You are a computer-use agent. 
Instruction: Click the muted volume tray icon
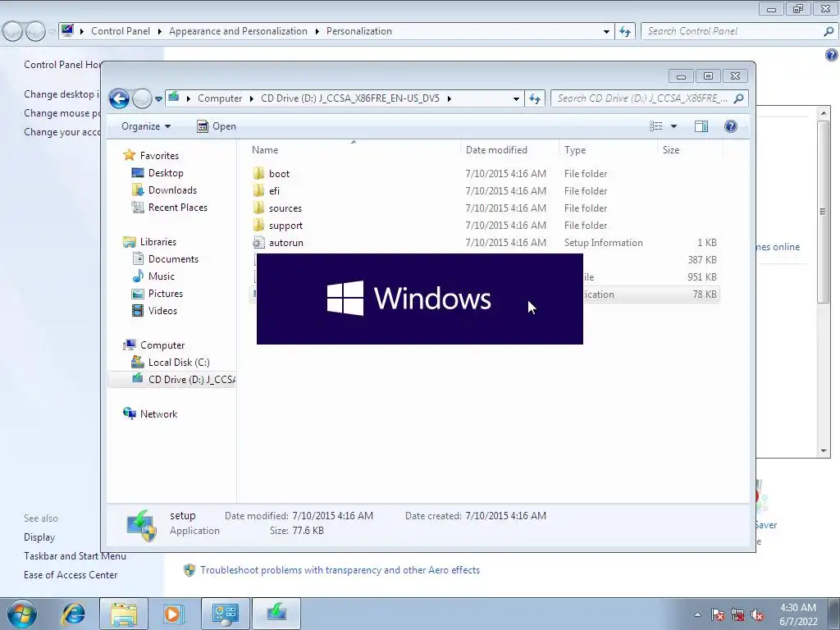point(757,614)
